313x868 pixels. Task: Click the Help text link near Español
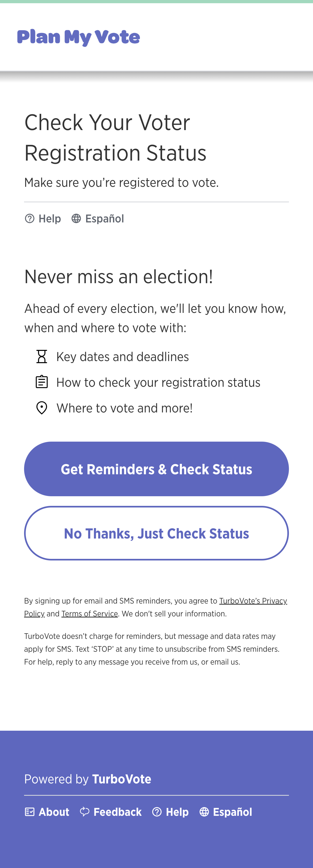click(49, 218)
